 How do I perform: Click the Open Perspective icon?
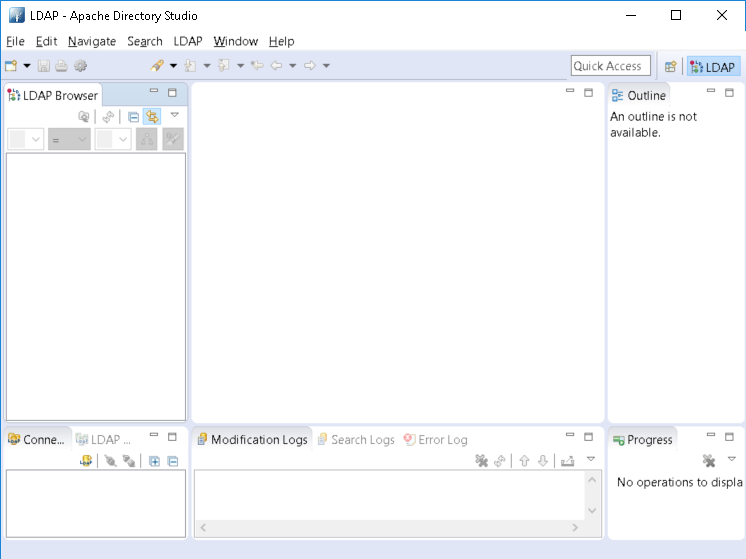click(670, 67)
